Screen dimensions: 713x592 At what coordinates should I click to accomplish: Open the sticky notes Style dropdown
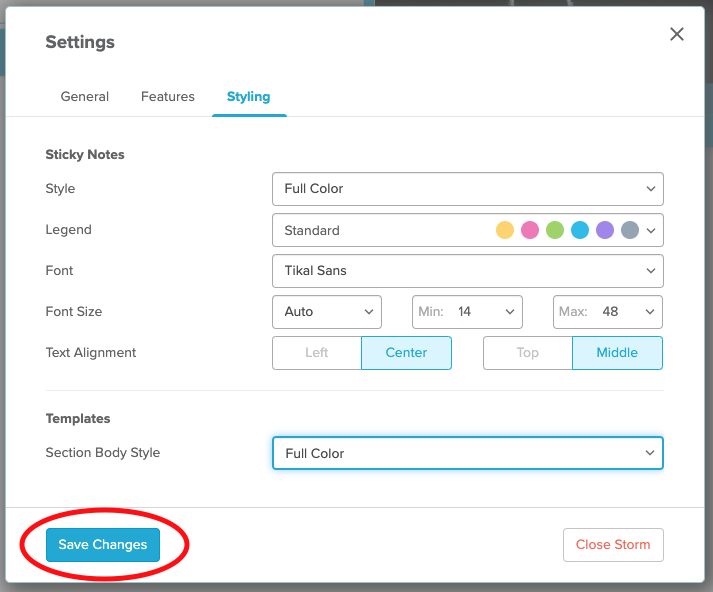click(x=467, y=189)
